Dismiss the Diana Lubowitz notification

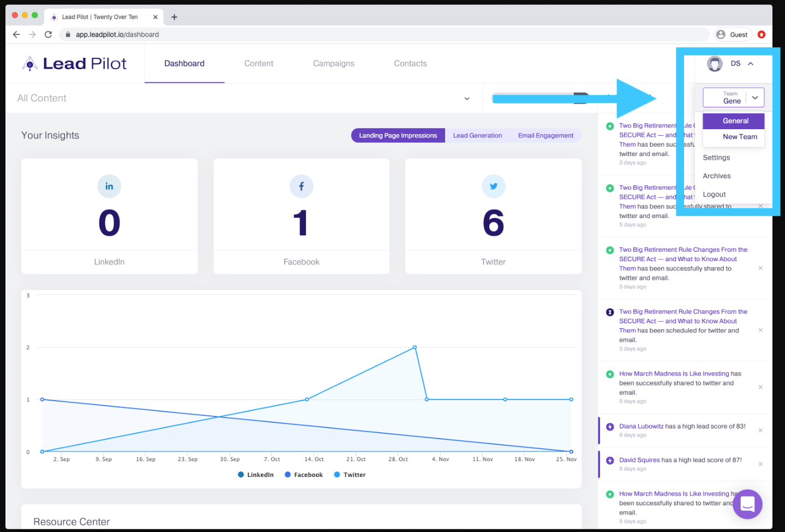pos(760,431)
